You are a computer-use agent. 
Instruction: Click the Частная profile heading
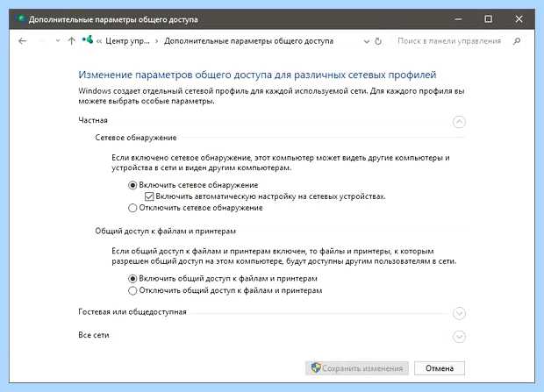point(93,120)
